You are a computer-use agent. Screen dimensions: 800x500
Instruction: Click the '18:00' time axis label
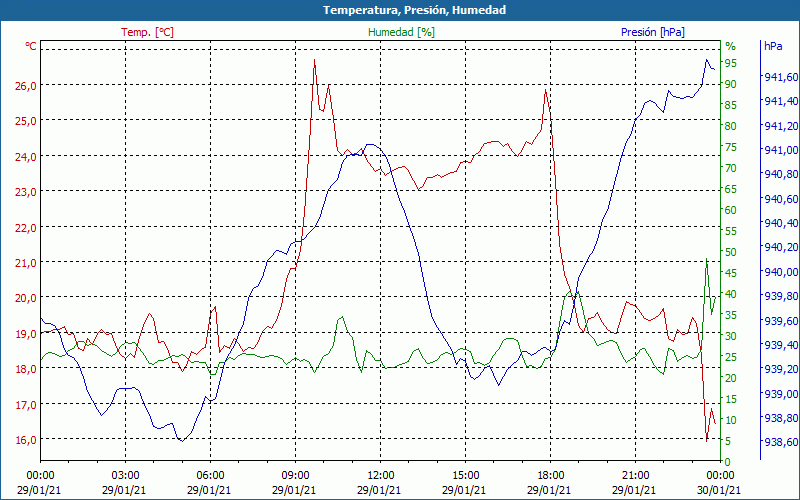tap(550, 476)
